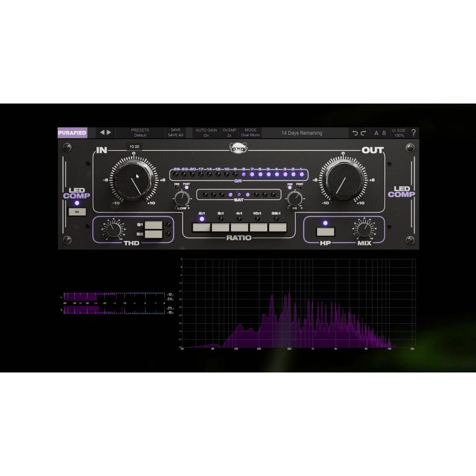Click the raccoon mascot logo
This screenshot has height=476, width=476.
click(x=239, y=148)
